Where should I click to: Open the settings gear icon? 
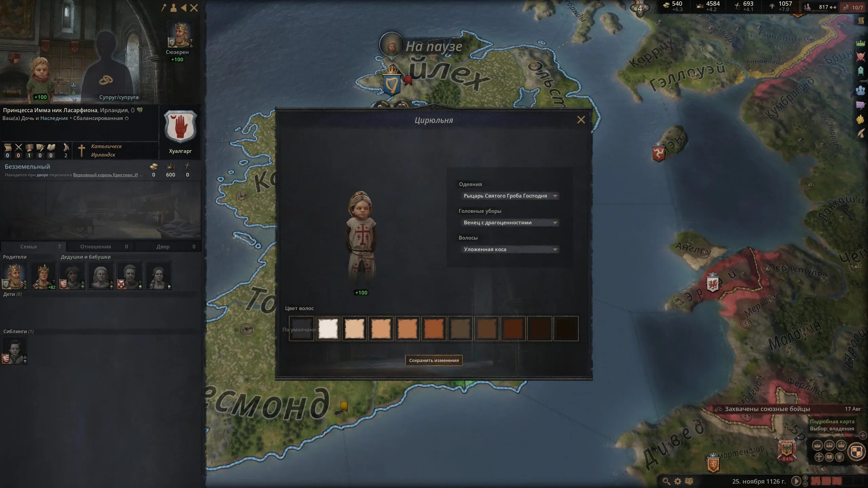(x=677, y=481)
